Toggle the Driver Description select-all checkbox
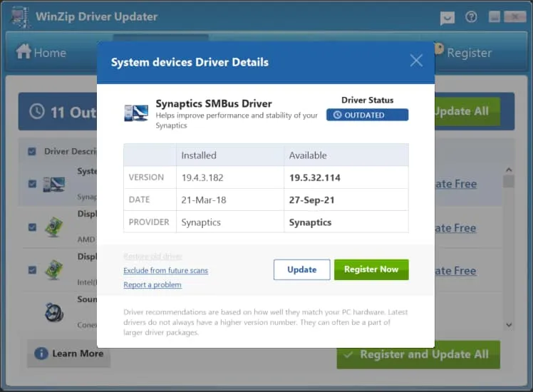 32,151
